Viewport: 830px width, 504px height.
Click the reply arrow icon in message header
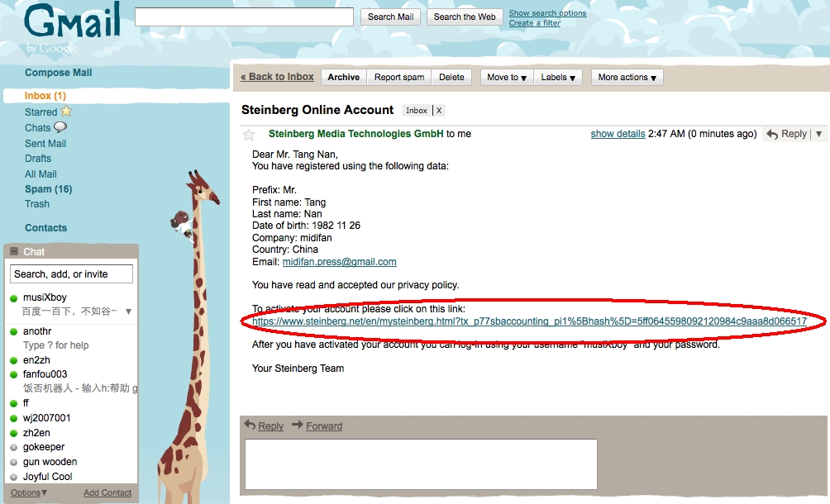tap(772, 135)
